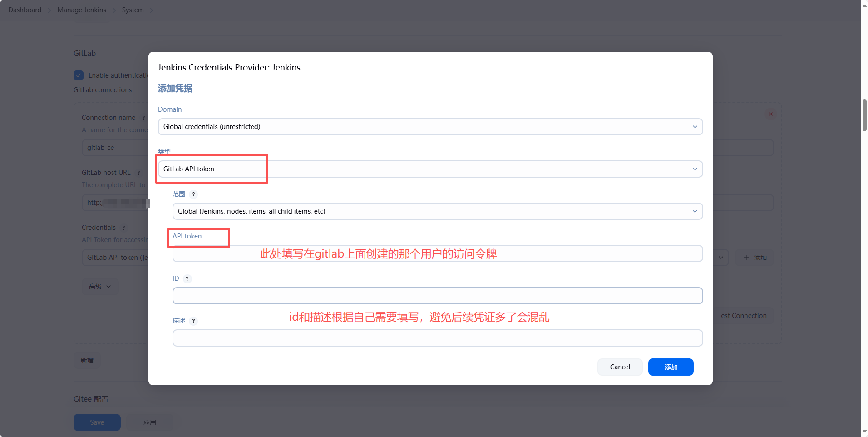This screenshot has height=437, width=868.
Task: Click the help icon next to 范围
Action: (x=193, y=194)
